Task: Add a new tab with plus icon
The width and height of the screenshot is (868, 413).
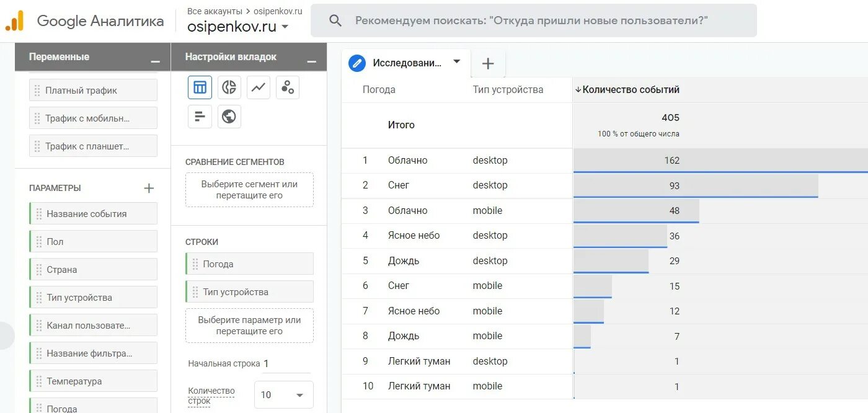Action: coord(488,63)
